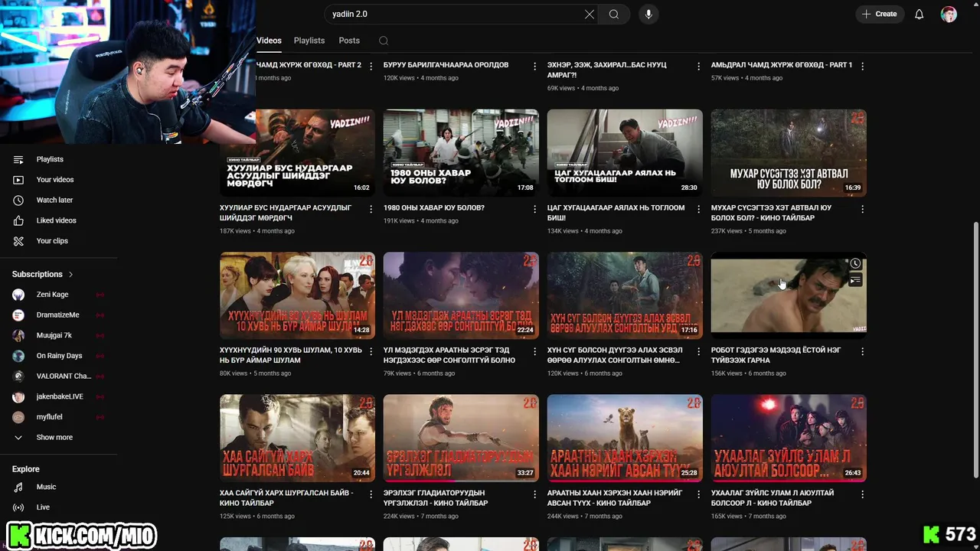
Task: Open options for ҮЛ МЭДЭГДЭХ АРААТНЫ video
Action: coord(535,351)
